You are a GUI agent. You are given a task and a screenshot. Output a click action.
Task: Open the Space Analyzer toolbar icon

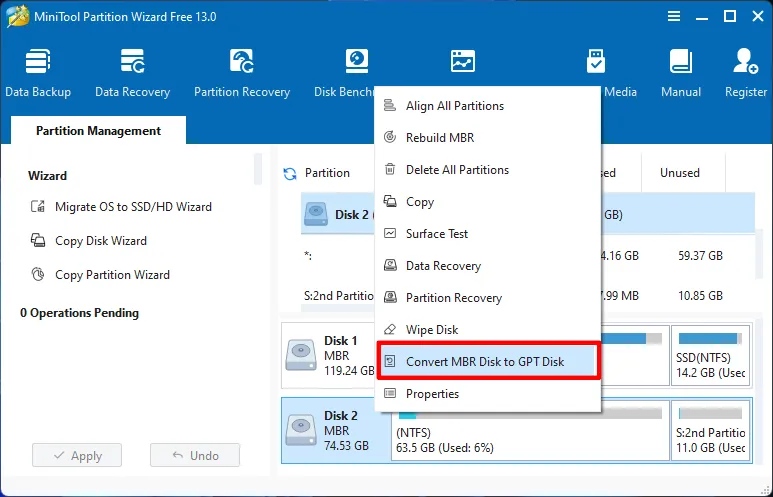[462, 61]
